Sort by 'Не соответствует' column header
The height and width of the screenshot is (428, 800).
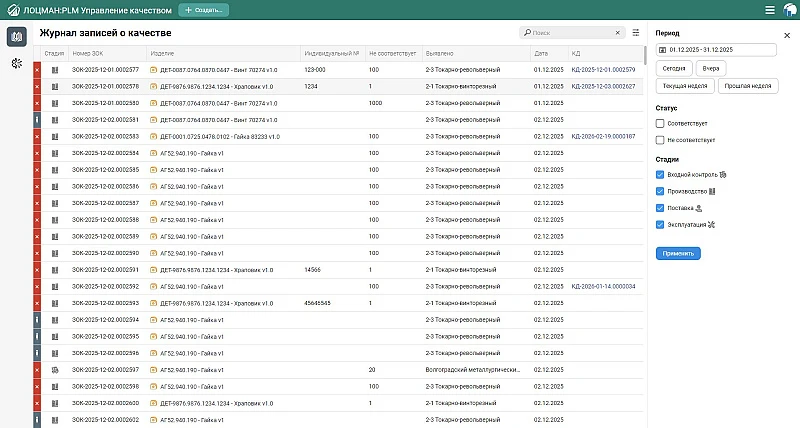[392, 54]
